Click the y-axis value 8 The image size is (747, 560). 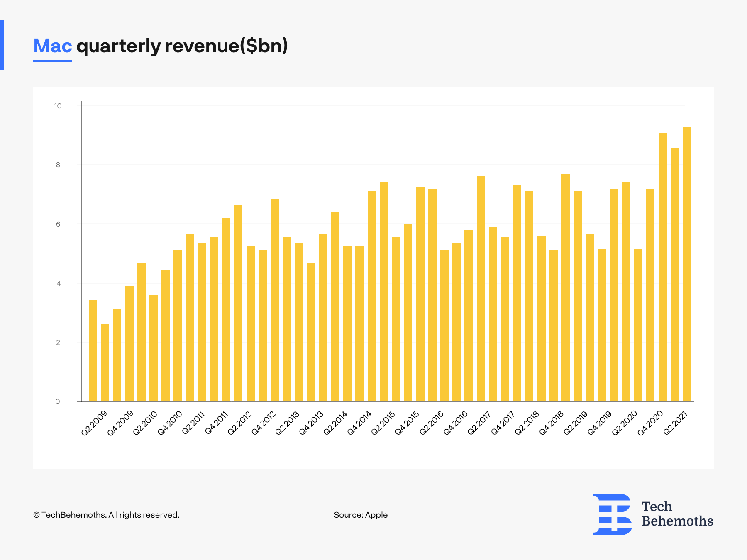tap(58, 165)
